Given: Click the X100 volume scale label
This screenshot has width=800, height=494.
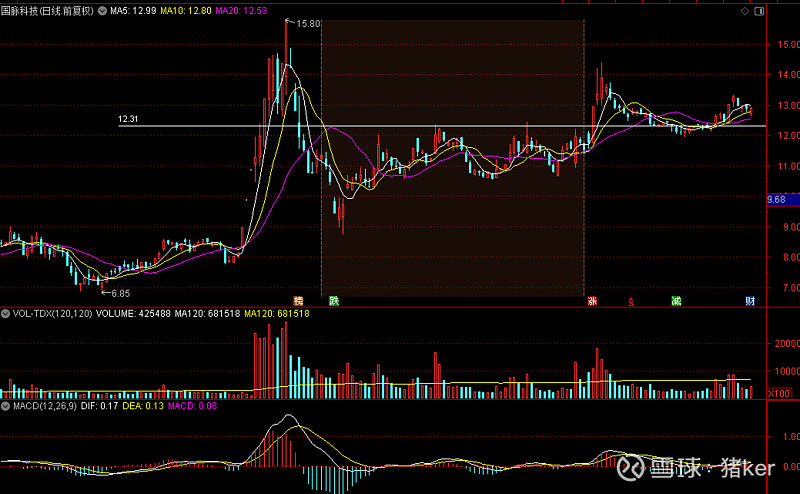Looking at the screenshot, I should (x=780, y=393).
